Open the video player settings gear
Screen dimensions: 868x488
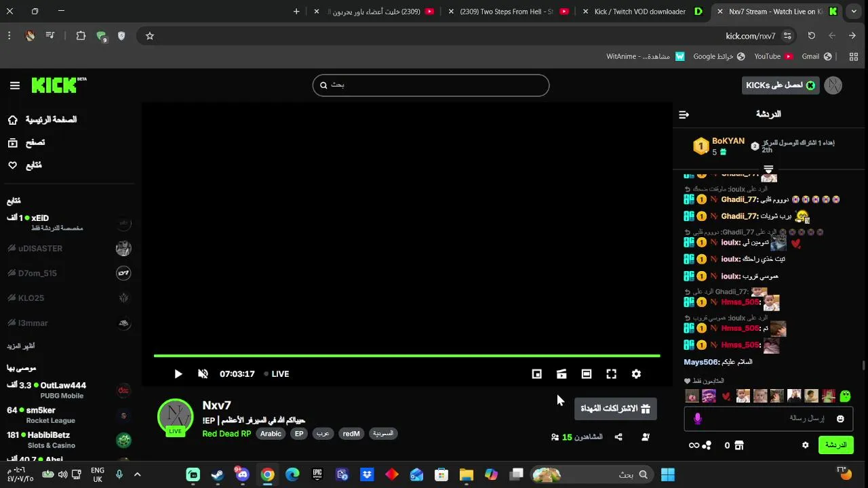click(x=636, y=374)
